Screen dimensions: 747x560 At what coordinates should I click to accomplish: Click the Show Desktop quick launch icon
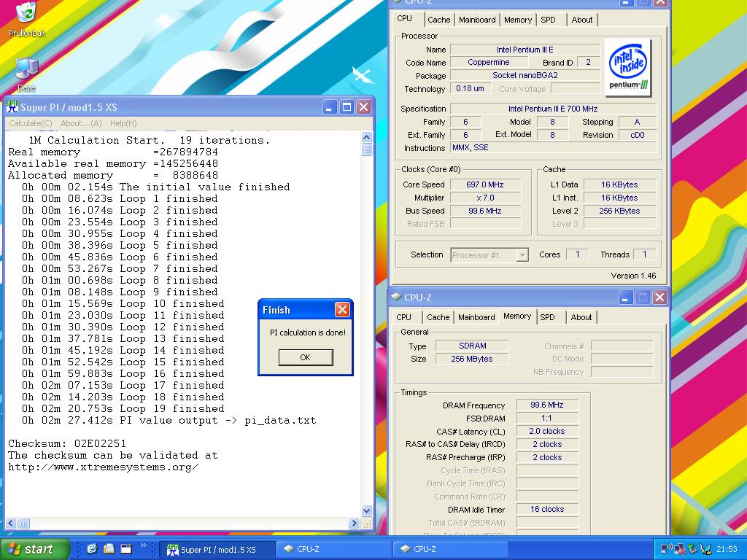click(126, 548)
